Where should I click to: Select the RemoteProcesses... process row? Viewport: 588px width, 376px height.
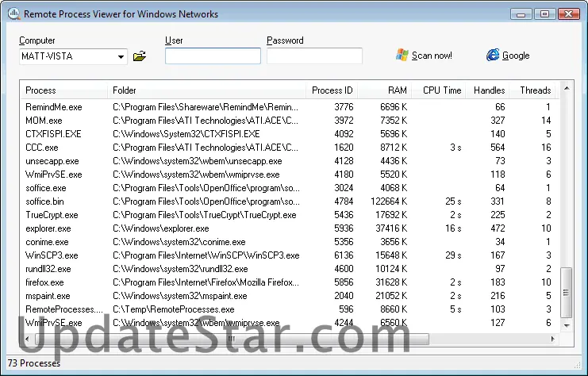290,309
